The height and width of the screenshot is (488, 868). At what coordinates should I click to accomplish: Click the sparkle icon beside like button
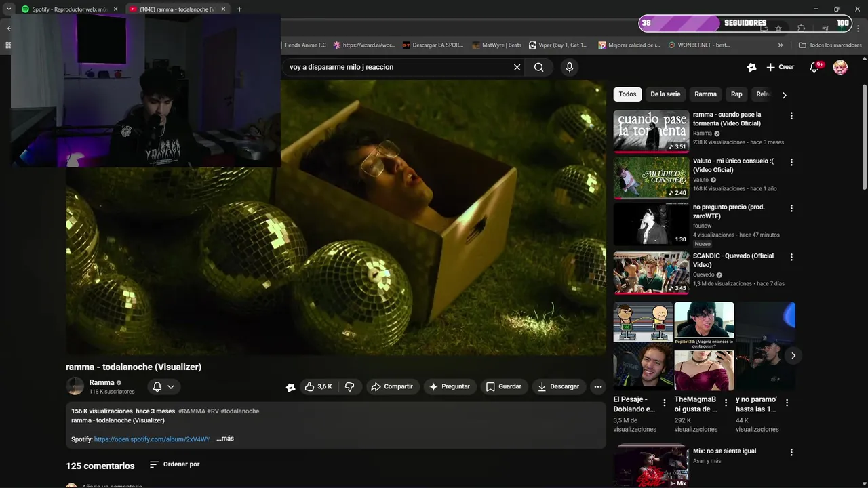(x=290, y=387)
